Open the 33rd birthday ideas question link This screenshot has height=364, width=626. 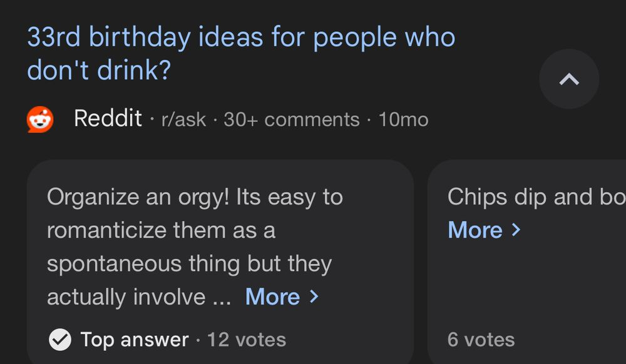tap(241, 37)
